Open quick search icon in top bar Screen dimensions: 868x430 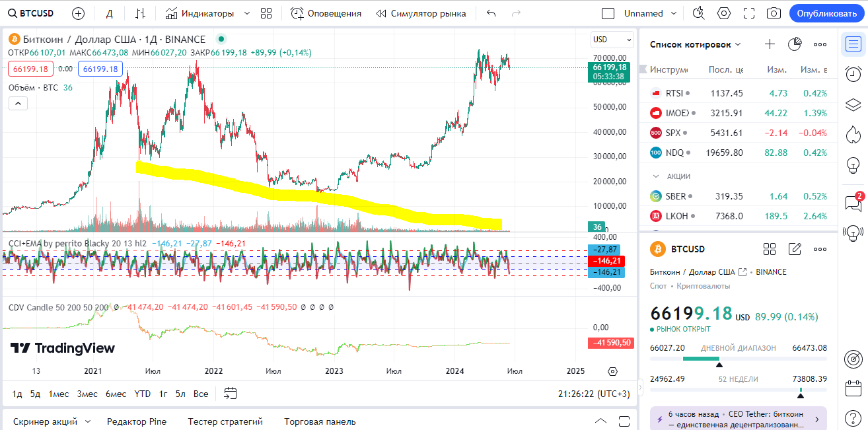coord(698,13)
